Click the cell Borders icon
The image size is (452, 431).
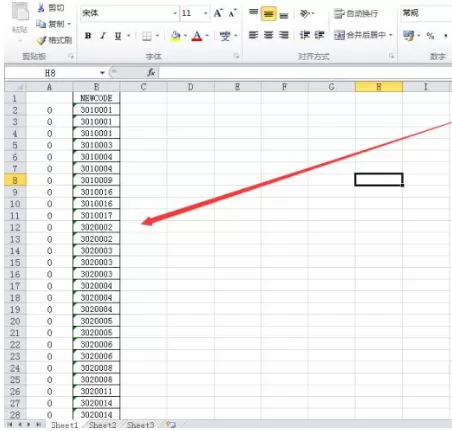point(147,36)
